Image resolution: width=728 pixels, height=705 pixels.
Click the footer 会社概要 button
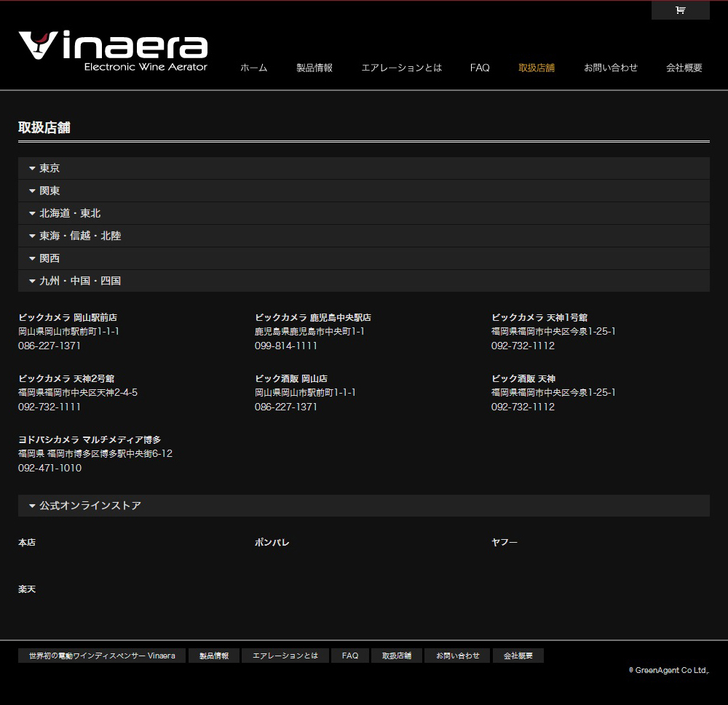(518, 656)
